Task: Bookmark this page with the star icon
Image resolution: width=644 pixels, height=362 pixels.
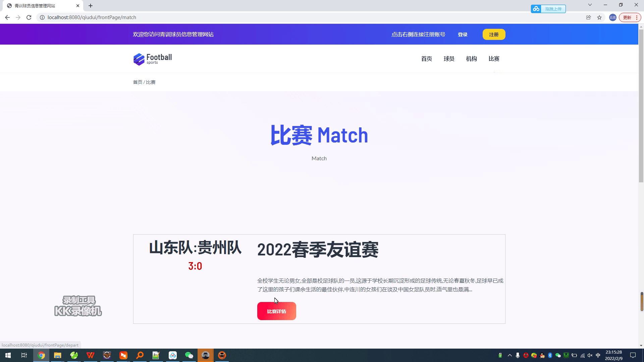Action: click(599, 17)
